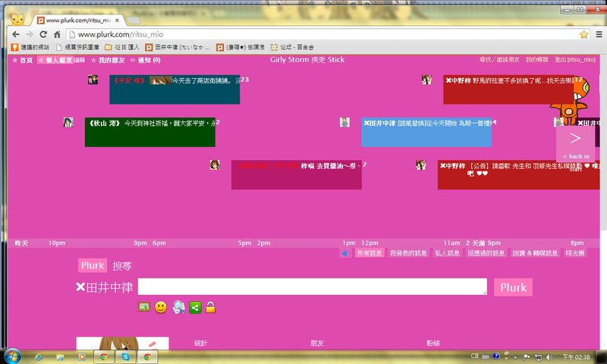Click the avatar beside the 中野梓 【公告】 plurk
This screenshot has height=364, width=607.
pyautogui.click(x=421, y=165)
